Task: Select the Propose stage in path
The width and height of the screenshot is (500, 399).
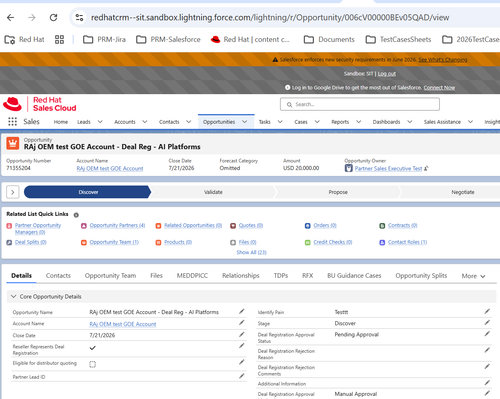Action: click(338, 192)
